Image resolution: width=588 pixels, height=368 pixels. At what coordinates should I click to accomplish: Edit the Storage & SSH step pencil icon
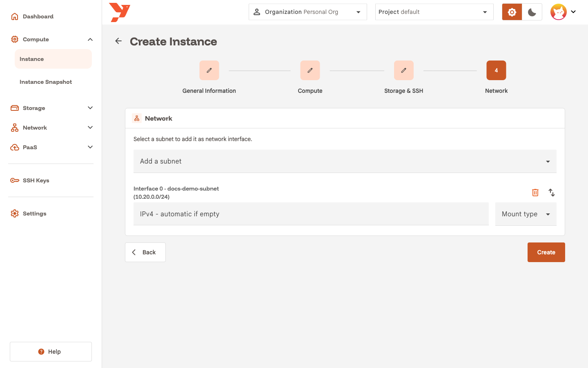point(404,70)
